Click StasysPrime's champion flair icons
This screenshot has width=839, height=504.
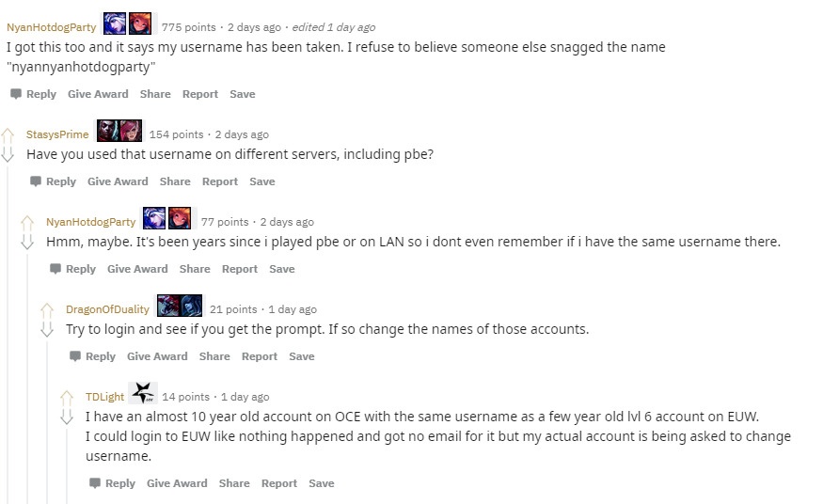(119, 131)
